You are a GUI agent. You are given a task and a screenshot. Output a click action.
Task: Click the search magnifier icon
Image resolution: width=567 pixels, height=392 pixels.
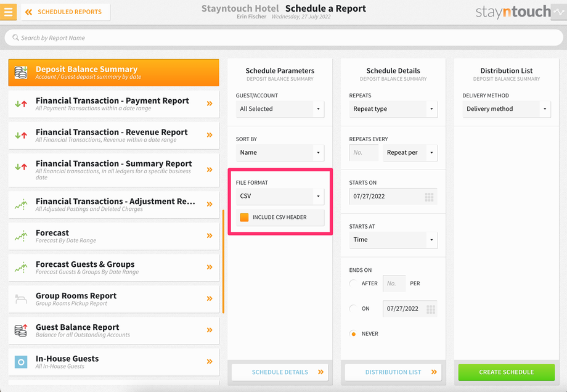(15, 38)
